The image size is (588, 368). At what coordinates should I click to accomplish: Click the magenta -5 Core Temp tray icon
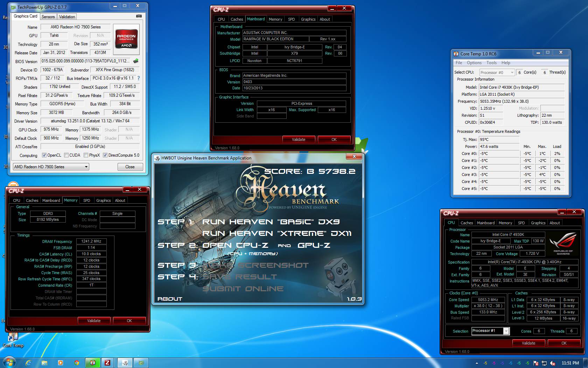pos(493,363)
